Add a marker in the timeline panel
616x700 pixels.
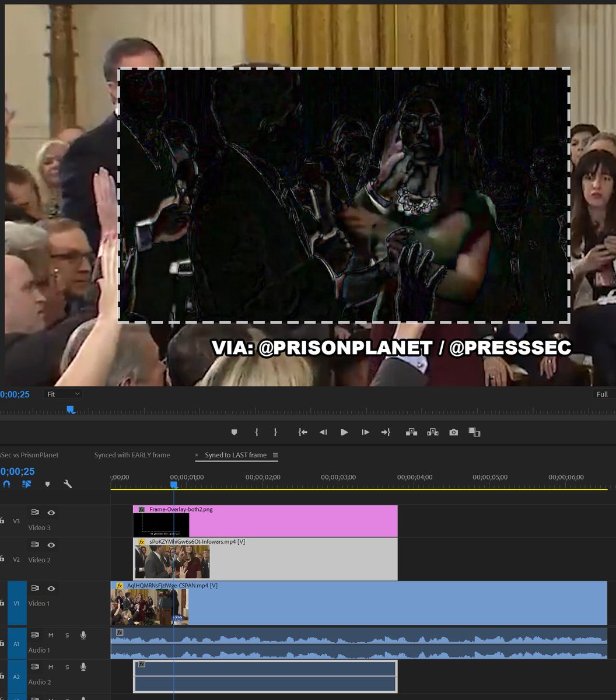tap(47, 484)
